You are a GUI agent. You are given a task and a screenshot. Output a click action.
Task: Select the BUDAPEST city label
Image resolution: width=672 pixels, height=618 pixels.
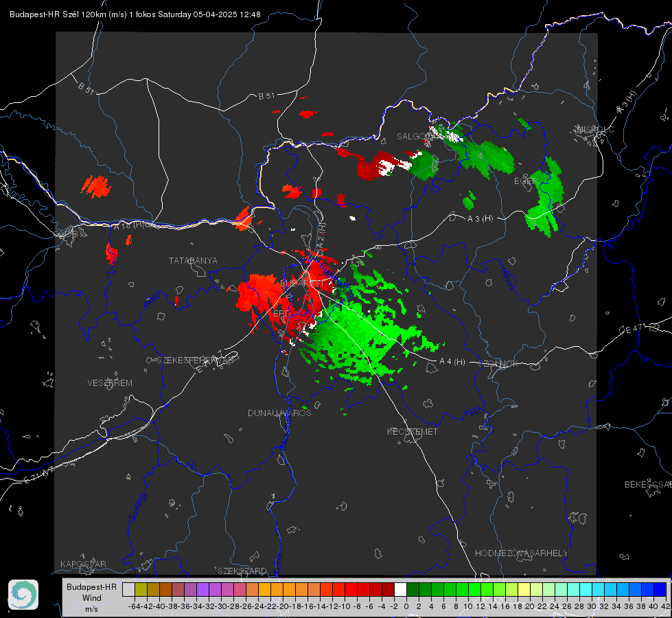tap(302, 284)
